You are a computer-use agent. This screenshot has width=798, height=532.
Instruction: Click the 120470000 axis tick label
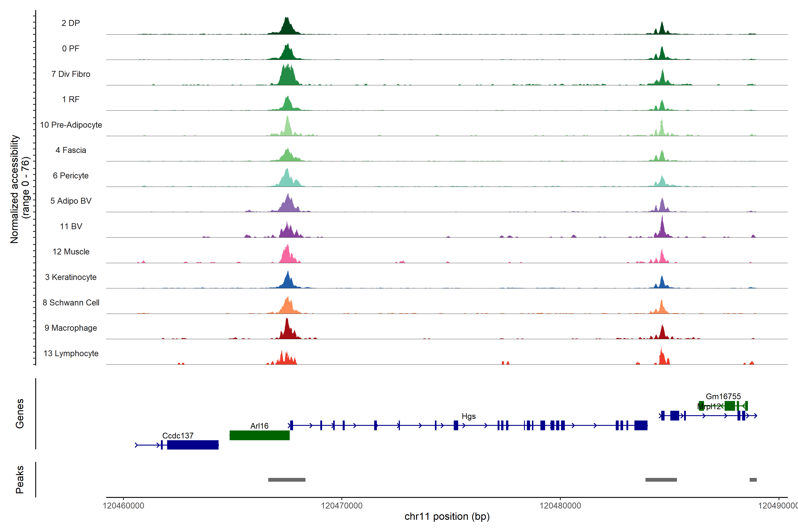pyautogui.click(x=342, y=506)
